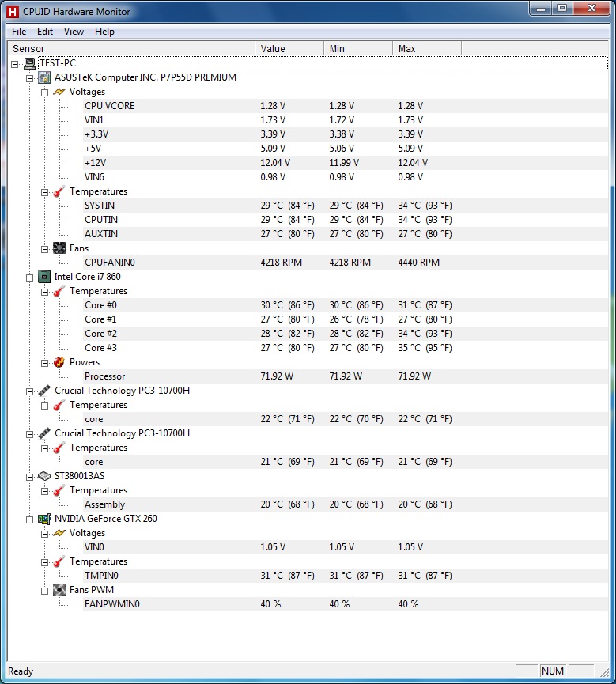The width and height of the screenshot is (616, 684).
Task: Minimize the CPUID Hardware Monitor window
Action: (x=541, y=8)
